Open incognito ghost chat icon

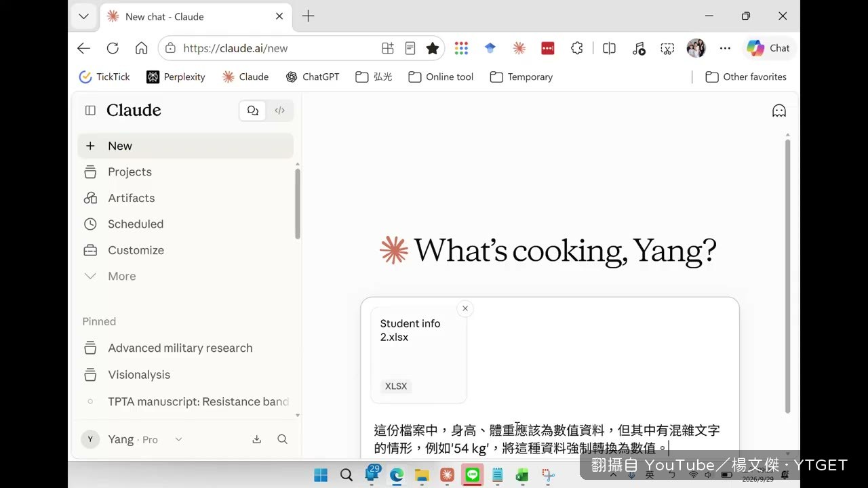coord(779,110)
